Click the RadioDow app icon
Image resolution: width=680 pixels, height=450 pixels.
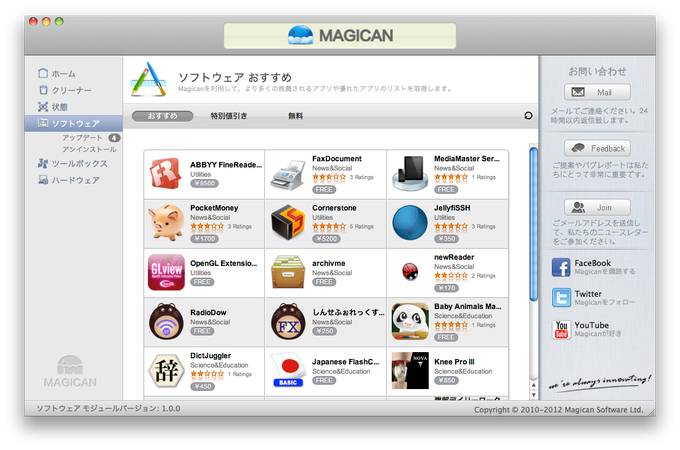click(x=166, y=321)
